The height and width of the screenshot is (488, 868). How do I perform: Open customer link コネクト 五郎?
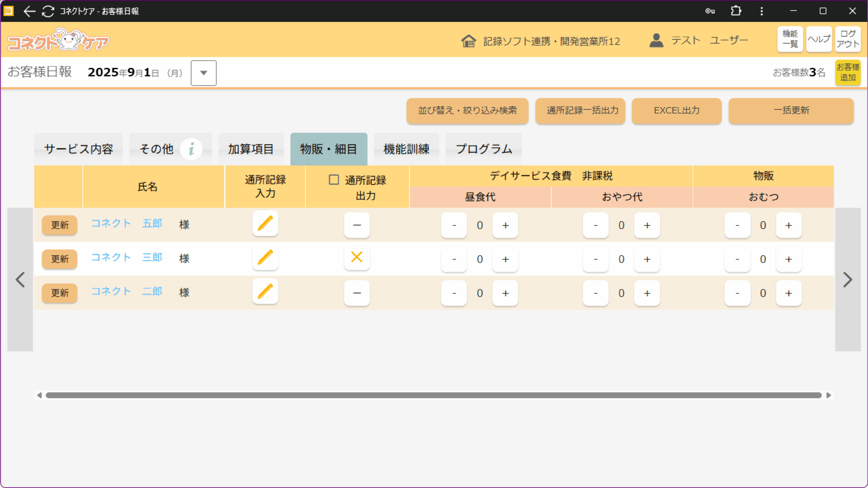(x=127, y=224)
